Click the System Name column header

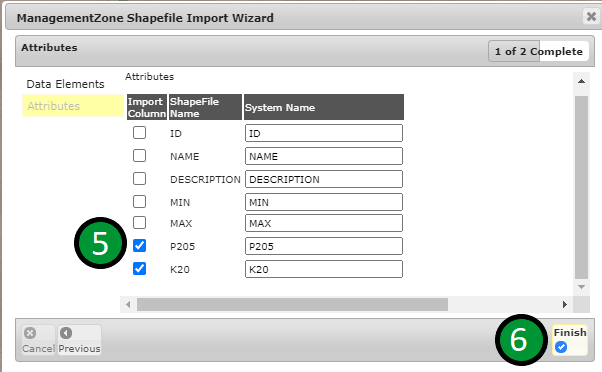(324, 107)
